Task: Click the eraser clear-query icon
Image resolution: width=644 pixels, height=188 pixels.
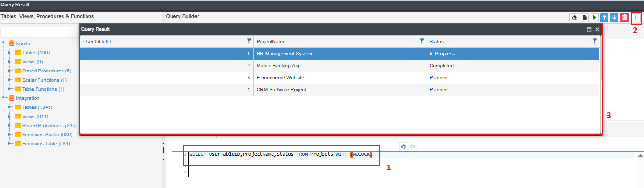Action: click(574, 18)
